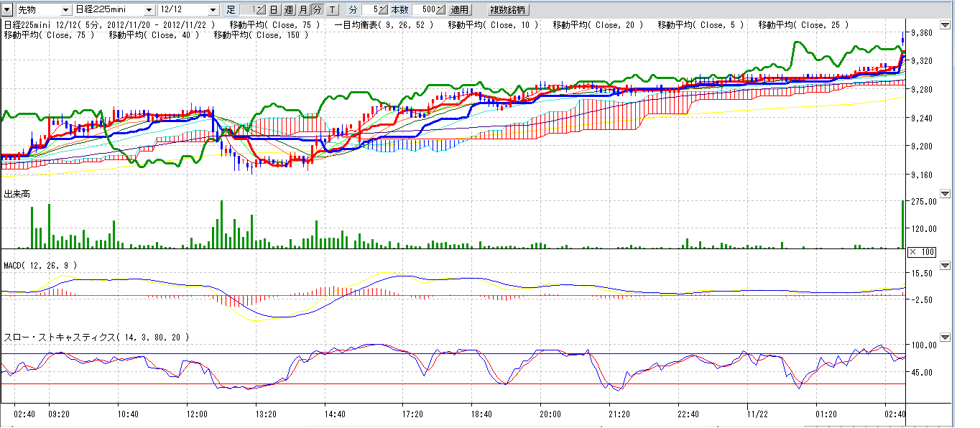Collapse the slow stochastics panel arrow
Image resolution: width=980 pixels, height=428 pixels.
(x=945, y=337)
